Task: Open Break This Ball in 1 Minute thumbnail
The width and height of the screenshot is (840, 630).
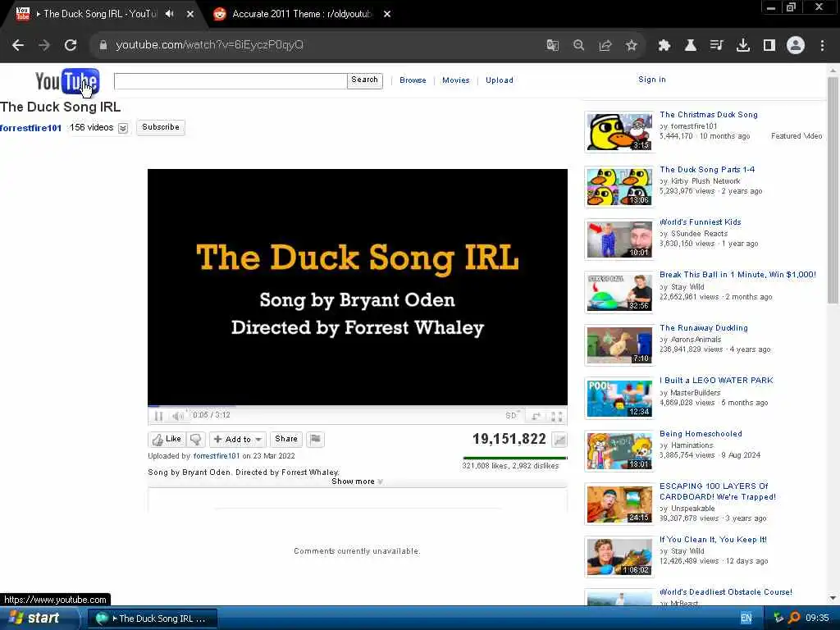Action: pyautogui.click(x=619, y=293)
